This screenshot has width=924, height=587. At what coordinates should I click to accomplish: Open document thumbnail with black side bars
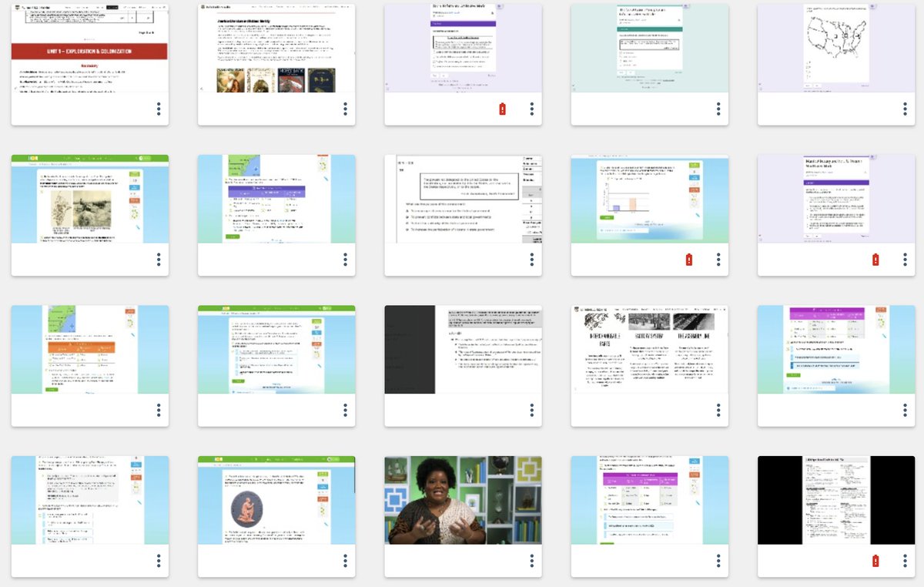tap(836, 500)
